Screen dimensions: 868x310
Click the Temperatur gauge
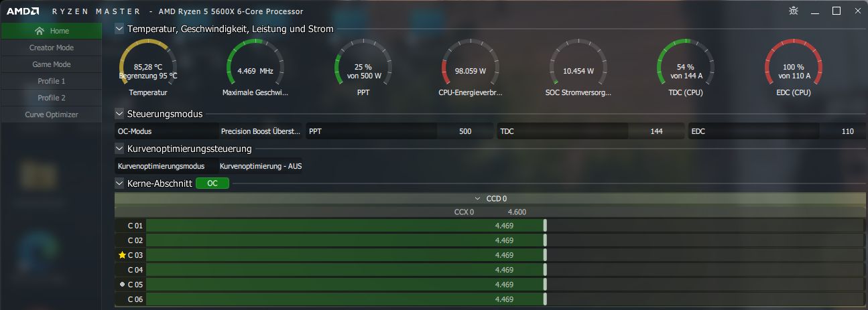pyautogui.click(x=148, y=67)
